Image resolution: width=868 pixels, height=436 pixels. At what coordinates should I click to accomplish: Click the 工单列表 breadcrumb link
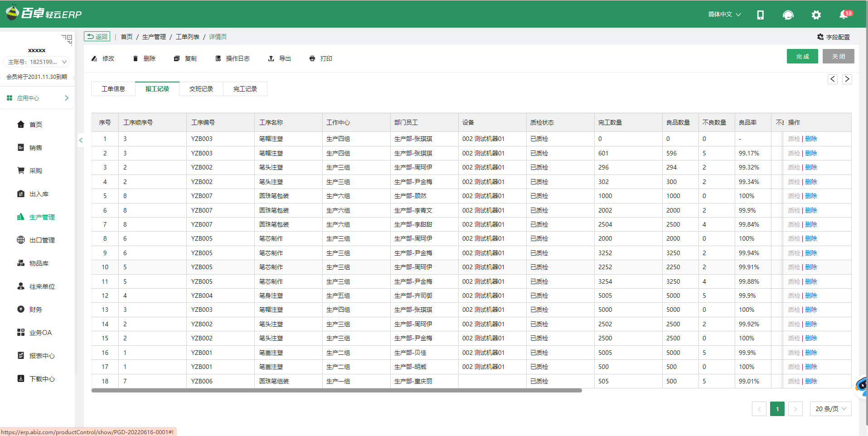[x=188, y=37]
